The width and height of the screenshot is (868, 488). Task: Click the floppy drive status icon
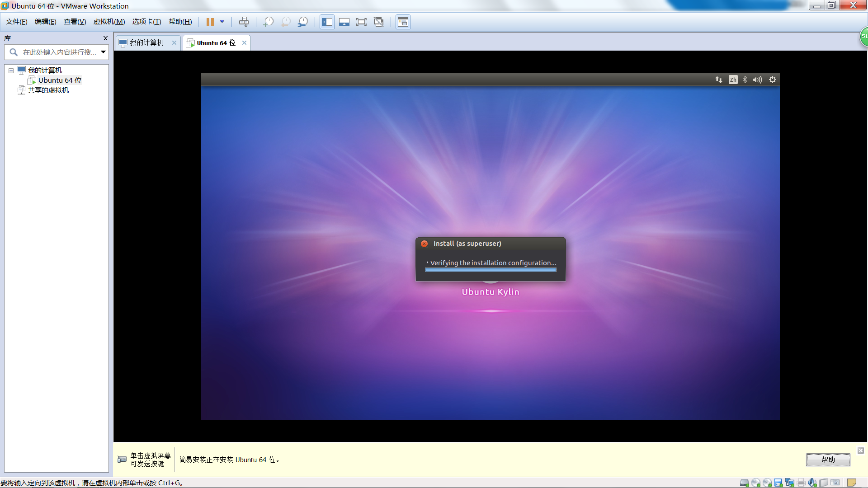[778, 483]
